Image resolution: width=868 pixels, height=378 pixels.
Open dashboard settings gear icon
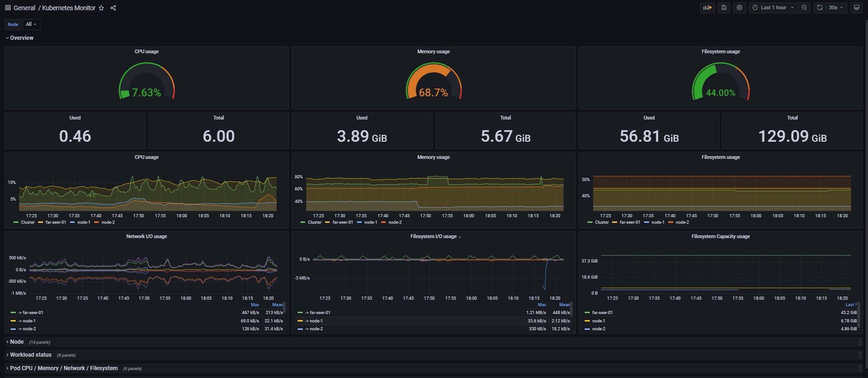(x=740, y=7)
